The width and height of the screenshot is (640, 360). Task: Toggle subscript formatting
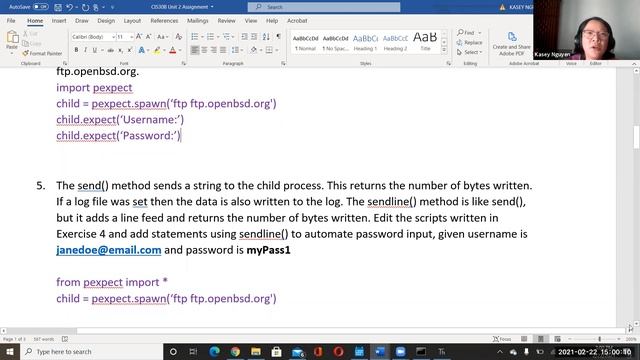point(120,50)
